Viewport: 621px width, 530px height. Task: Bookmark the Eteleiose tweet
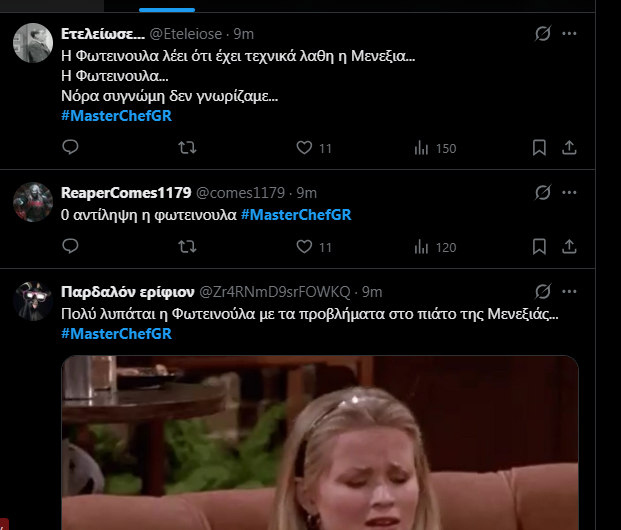[539, 148]
